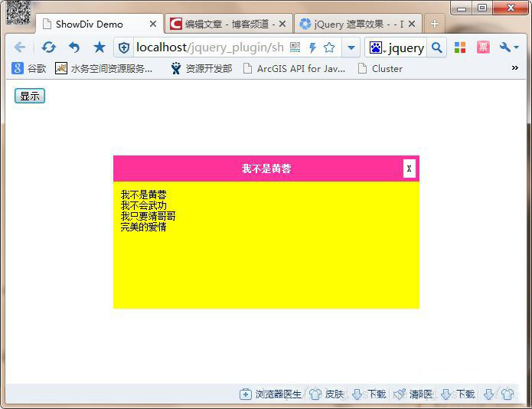Bookmark page with outline star icon

click(x=329, y=47)
